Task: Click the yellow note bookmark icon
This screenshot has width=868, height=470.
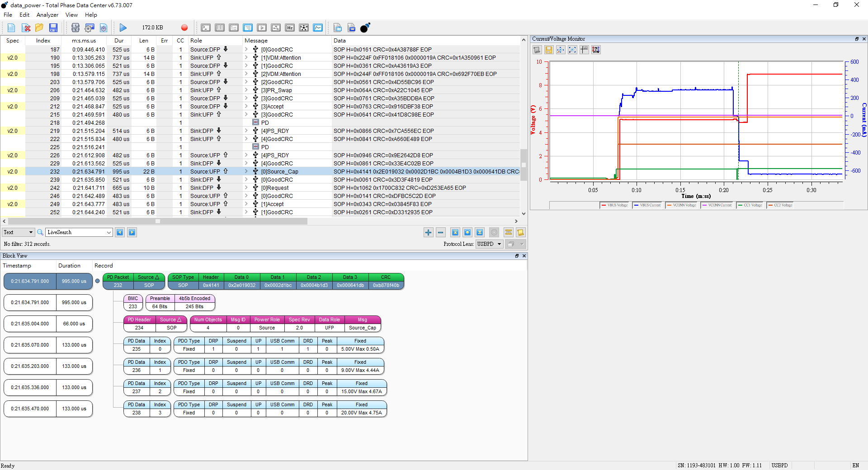Action: tap(520, 232)
